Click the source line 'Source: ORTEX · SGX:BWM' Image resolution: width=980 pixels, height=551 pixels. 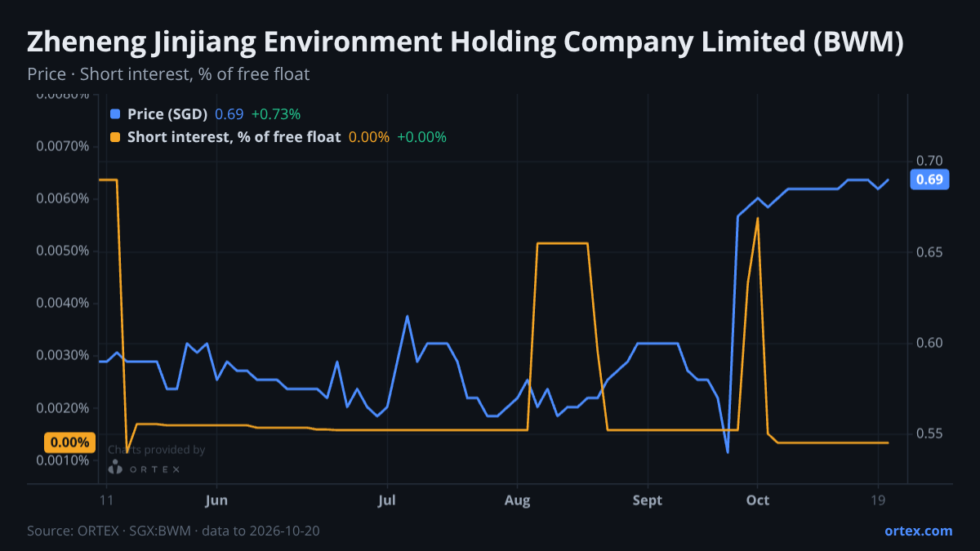109,531
